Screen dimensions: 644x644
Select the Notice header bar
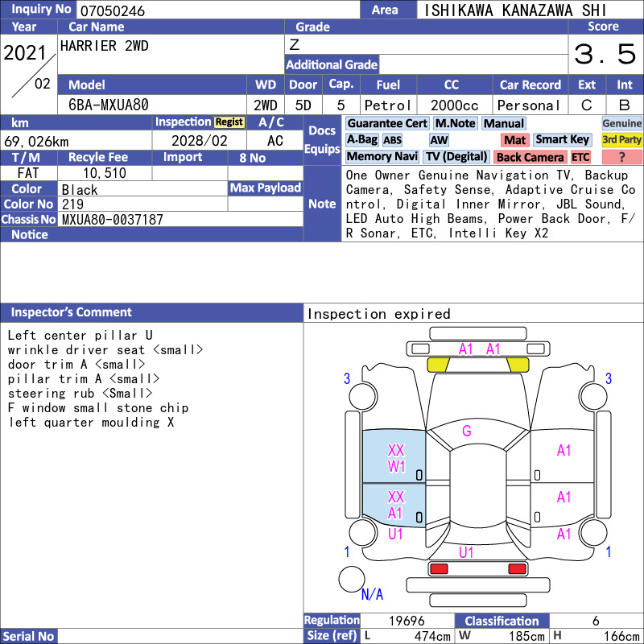[x=151, y=234]
